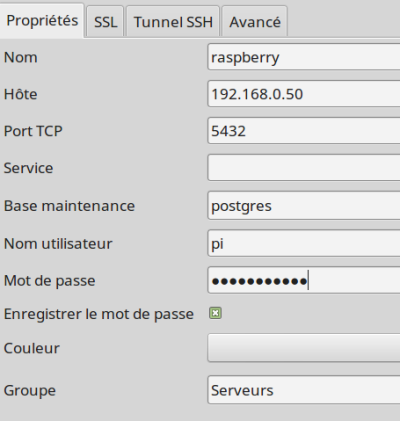The height and width of the screenshot is (421, 400).
Task: Click the Nom utilisateur field containing pi
Action: point(304,243)
